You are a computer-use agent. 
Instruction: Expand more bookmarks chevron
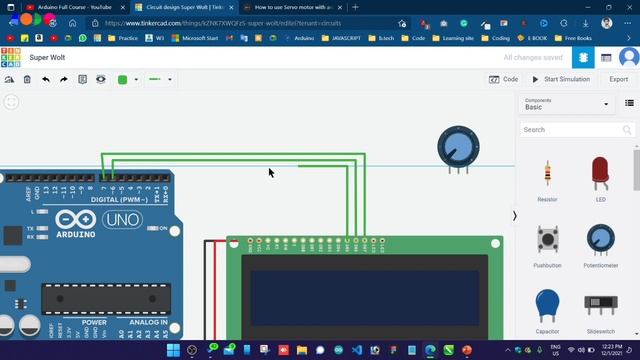pyautogui.click(x=629, y=38)
